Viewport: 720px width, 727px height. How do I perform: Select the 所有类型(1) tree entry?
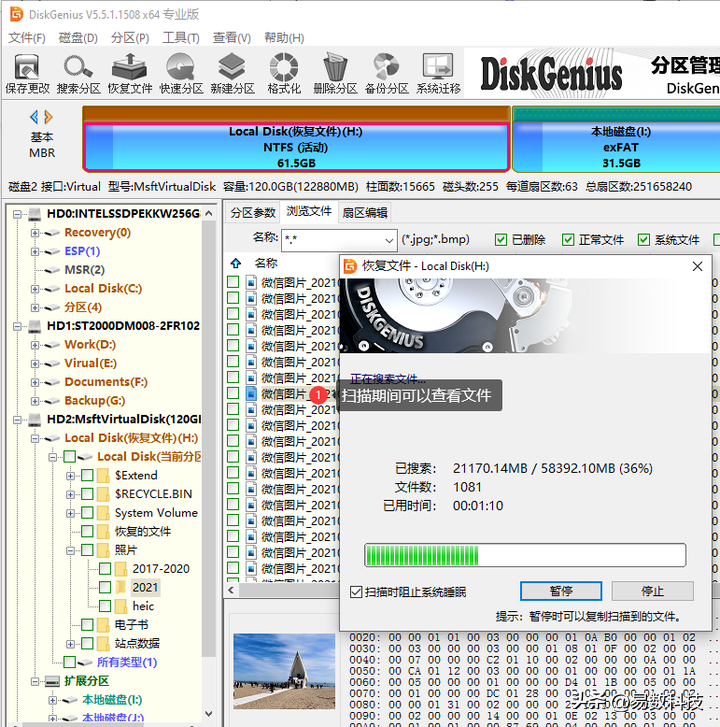click(127, 662)
